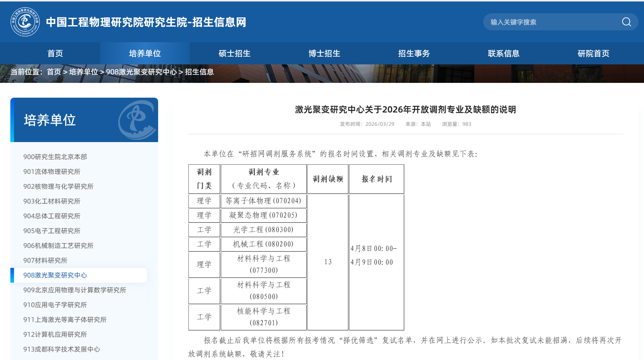Click 首页 link in the breadcrumb

[x=54, y=72]
